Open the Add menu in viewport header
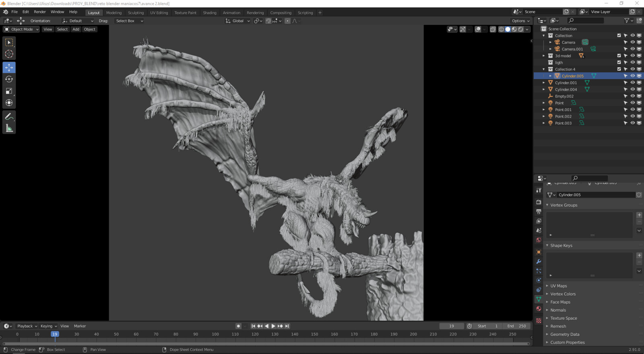The height and width of the screenshot is (354, 644). 76,29
